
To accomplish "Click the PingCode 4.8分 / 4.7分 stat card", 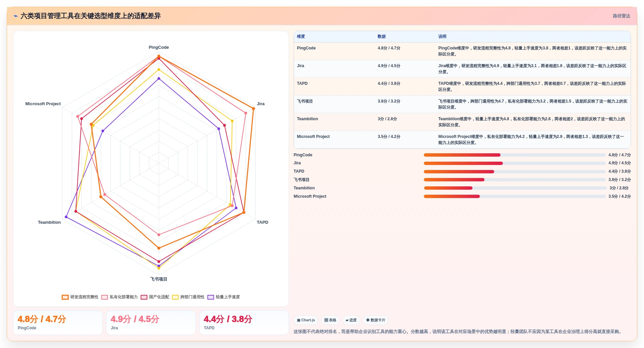I will tap(58, 323).
